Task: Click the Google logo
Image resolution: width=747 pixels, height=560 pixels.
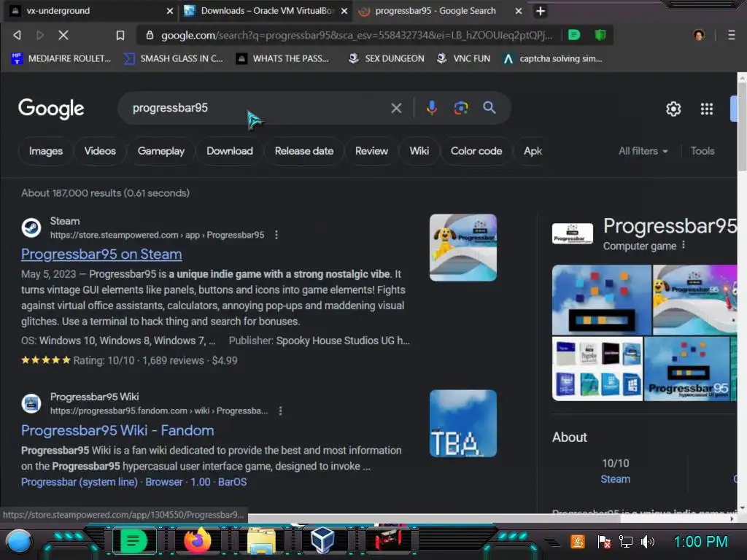Action: click(x=52, y=109)
